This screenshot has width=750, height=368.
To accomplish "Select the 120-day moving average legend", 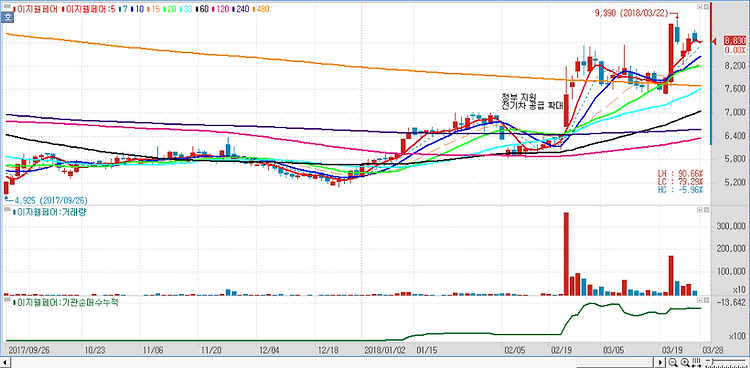I will (x=220, y=9).
